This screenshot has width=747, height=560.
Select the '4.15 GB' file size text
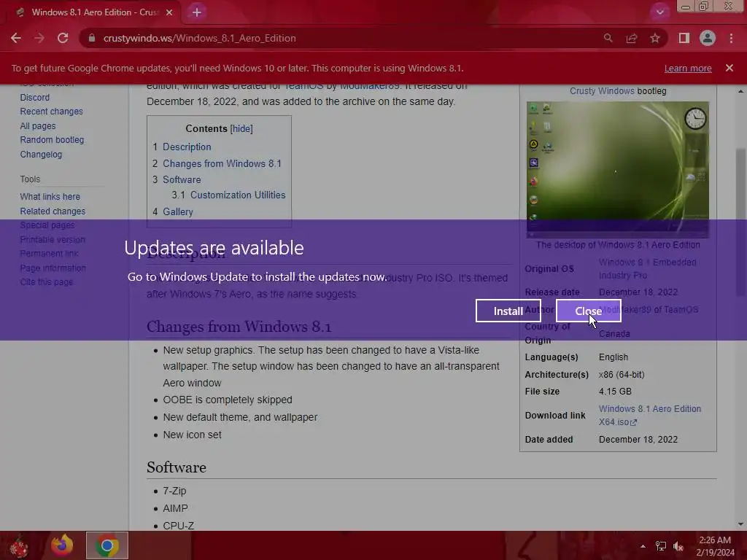tap(615, 392)
